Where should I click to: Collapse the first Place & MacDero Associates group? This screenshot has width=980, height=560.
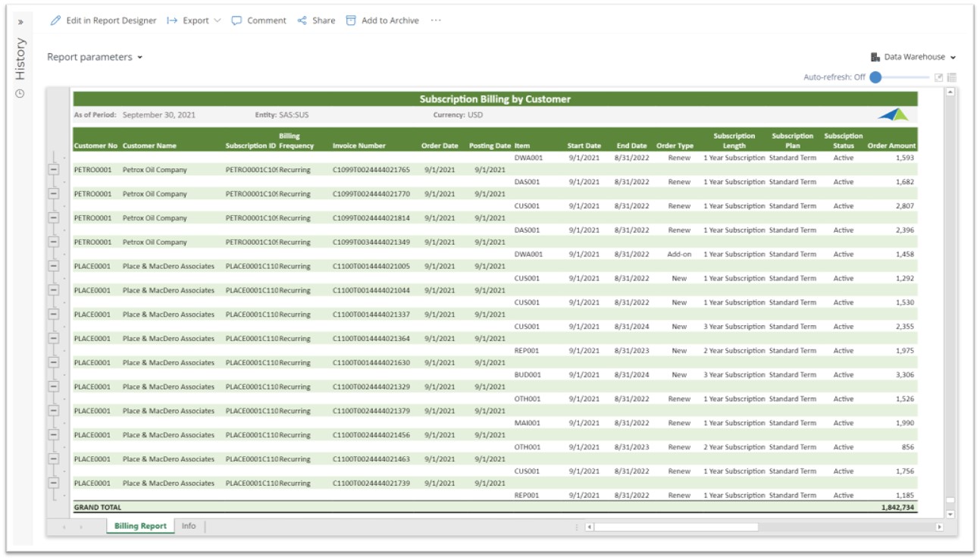pos(53,266)
